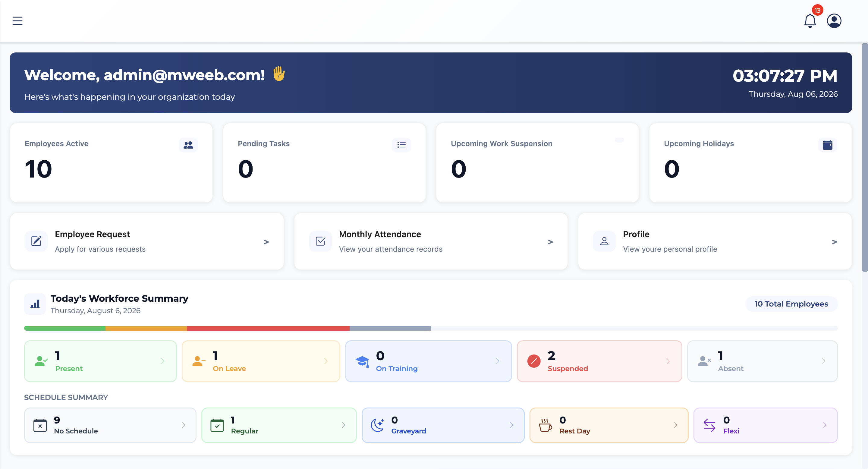
Task: Click the Workforce Summary bar chart icon
Action: pos(35,304)
